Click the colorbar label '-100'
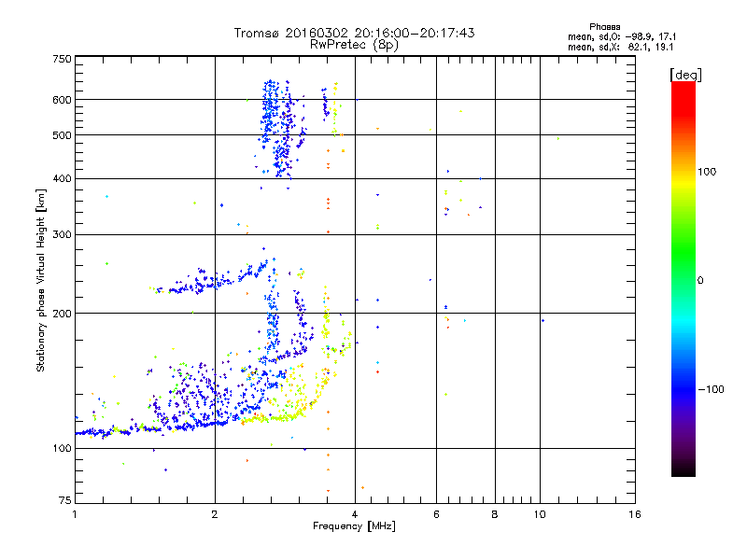The height and width of the screenshot is (560, 747). coord(711,389)
